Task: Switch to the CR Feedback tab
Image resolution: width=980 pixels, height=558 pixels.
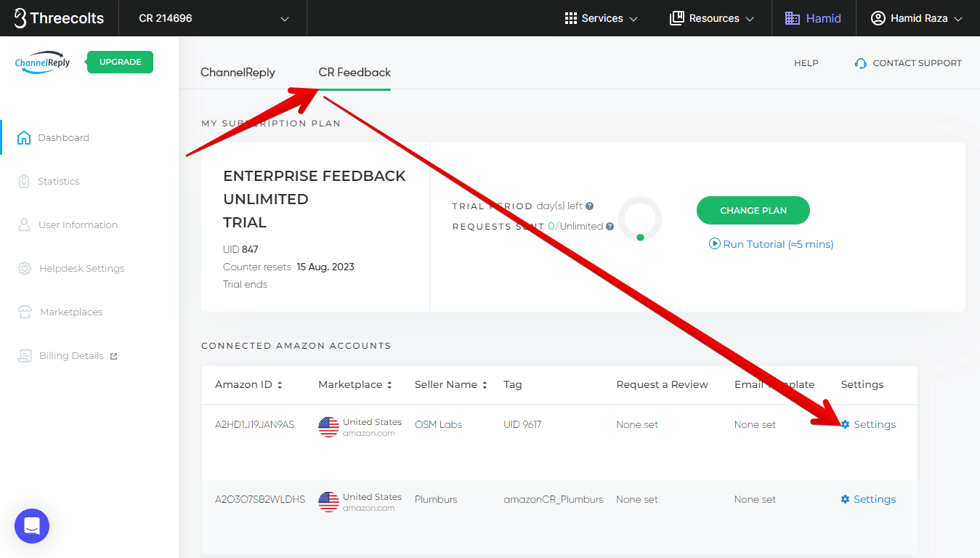Action: click(x=355, y=72)
